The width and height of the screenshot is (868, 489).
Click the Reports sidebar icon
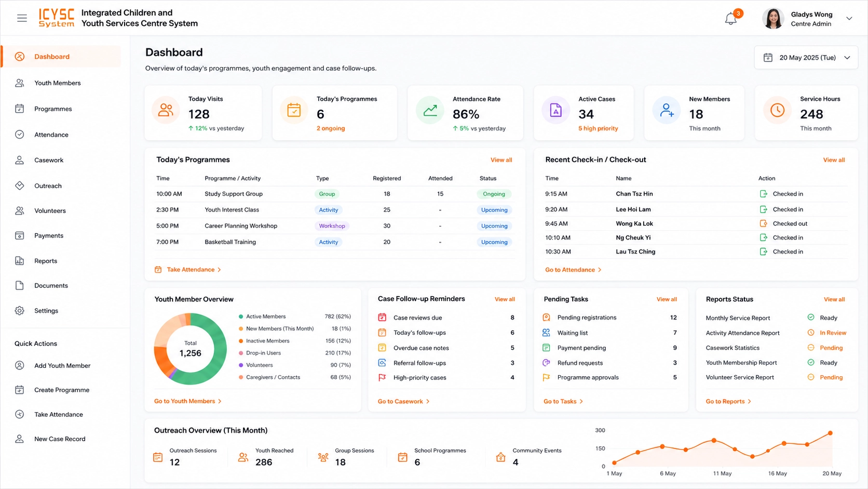pyautogui.click(x=20, y=261)
